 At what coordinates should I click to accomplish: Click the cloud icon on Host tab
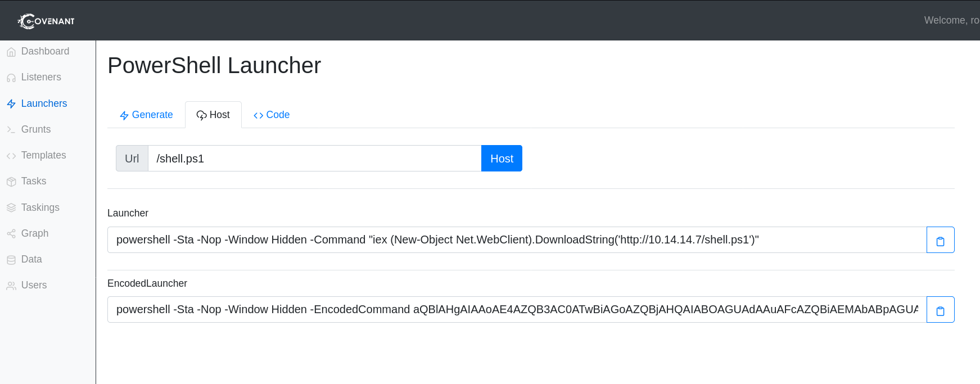point(201,115)
